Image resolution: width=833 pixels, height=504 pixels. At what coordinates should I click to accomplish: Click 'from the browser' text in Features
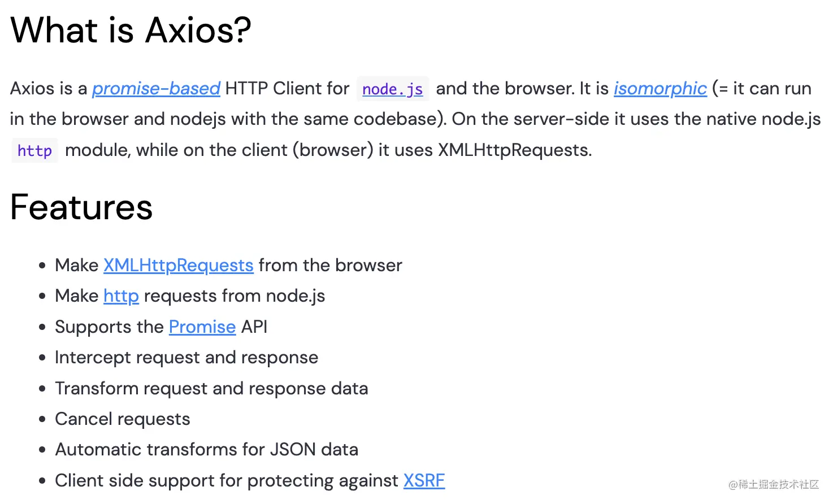click(331, 266)
